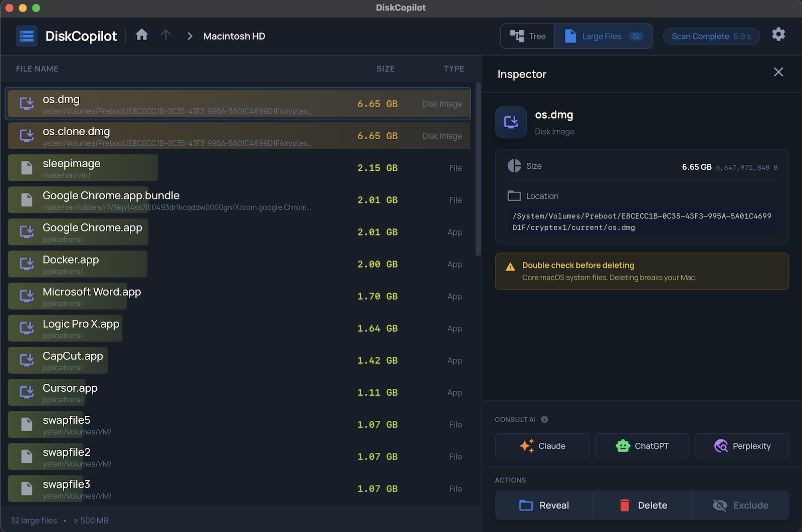Image resolution: width=802 pixels, height=532 pixels.
Task: Click the breadcrumb chevron before Macintosh HD
Action: [189, 36]
